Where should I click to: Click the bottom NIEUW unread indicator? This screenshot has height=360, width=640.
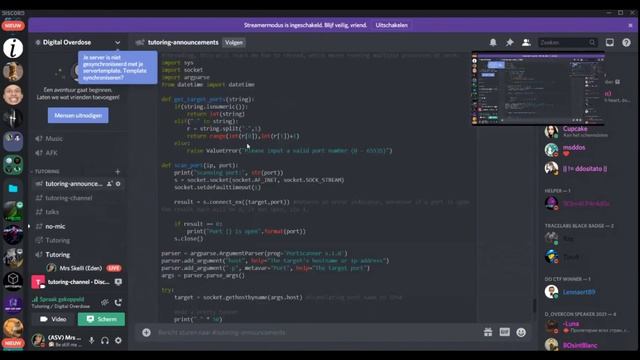coord(13,343)
